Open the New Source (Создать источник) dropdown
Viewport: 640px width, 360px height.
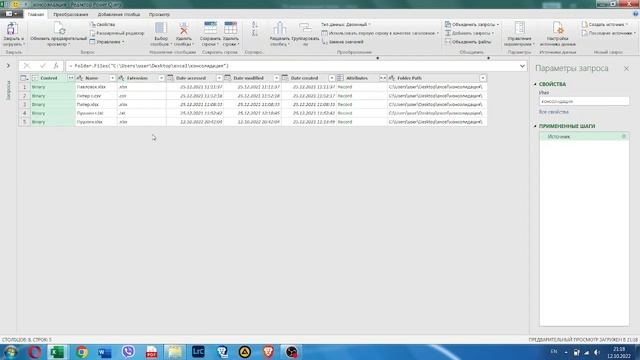coord(605,24)
